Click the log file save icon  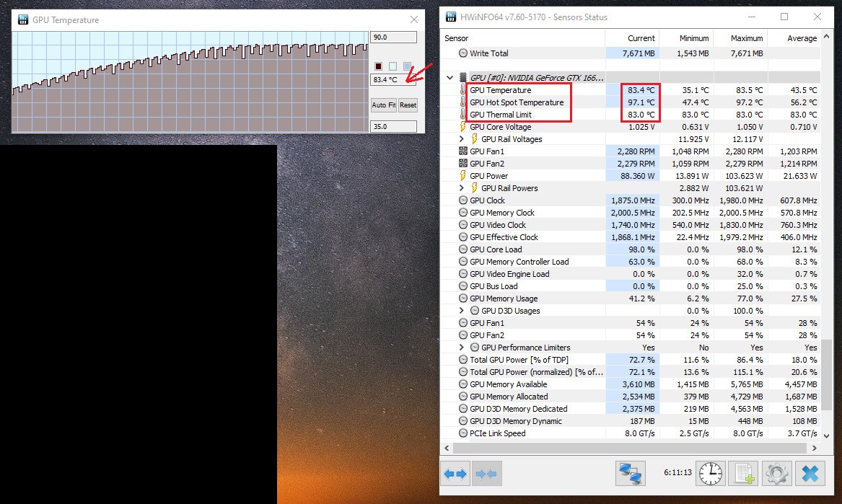[744, 474]
